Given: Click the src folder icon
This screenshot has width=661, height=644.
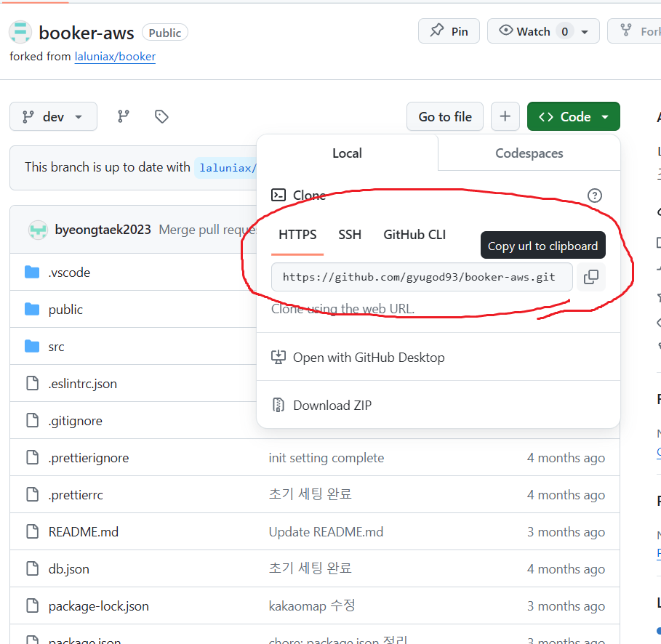Looking at the screenshot, I should [32, 347].
